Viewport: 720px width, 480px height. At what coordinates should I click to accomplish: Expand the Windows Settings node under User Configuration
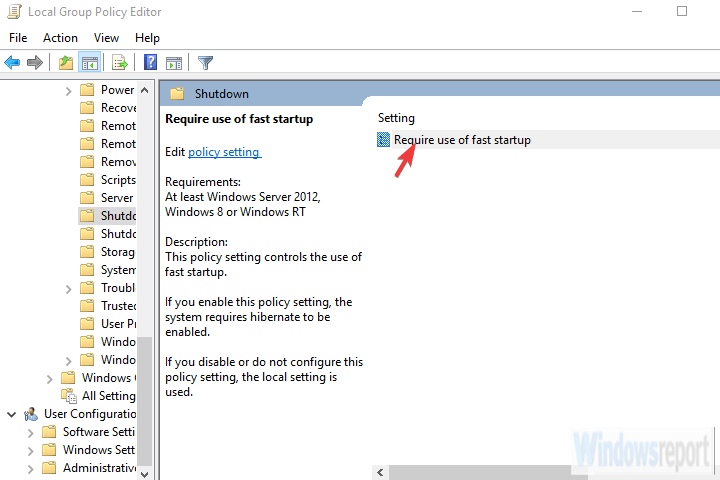pos(30,451)
